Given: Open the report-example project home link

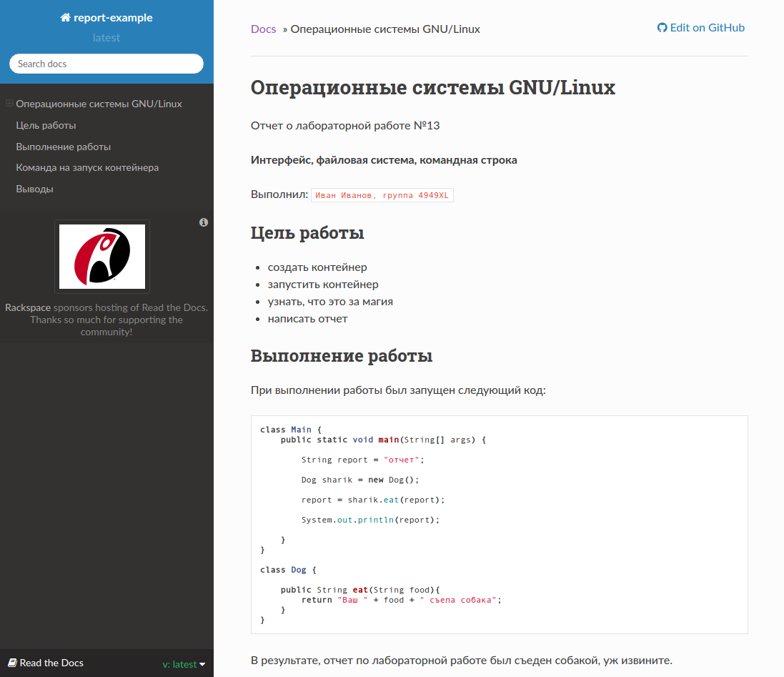Looking at the screenshot, I should click(106, 17).
